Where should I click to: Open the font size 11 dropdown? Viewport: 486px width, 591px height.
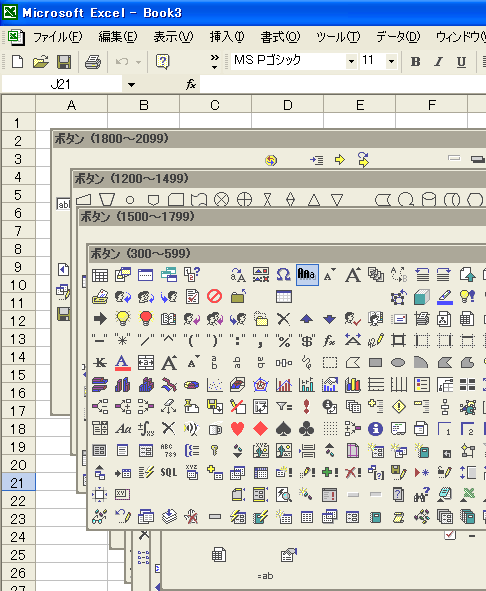[x=391, y=61]
